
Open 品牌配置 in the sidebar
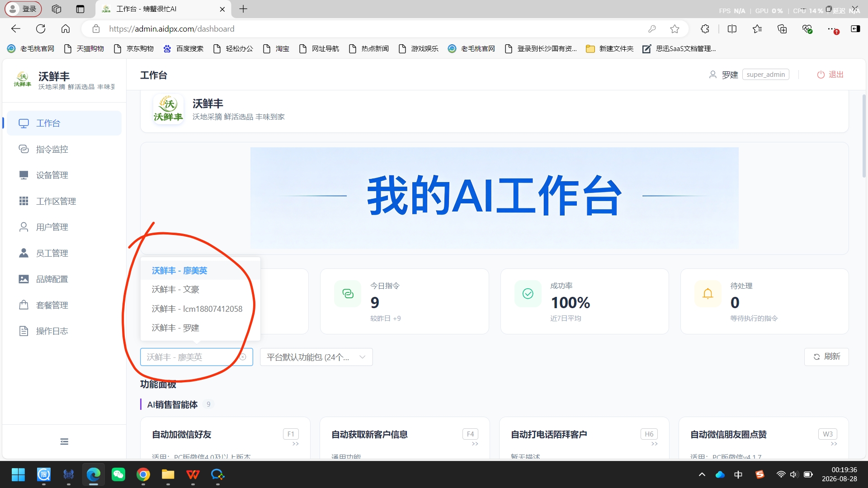pos(64,279)
